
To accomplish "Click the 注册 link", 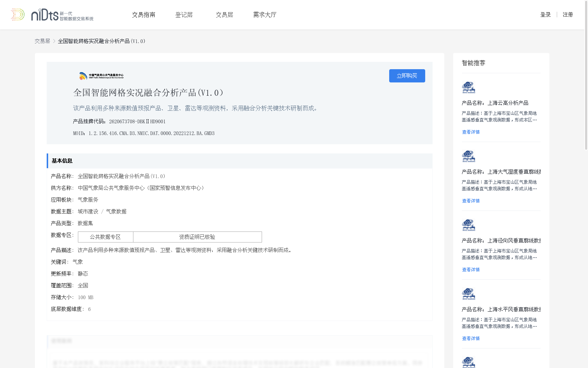I will (x=568, y=15).
